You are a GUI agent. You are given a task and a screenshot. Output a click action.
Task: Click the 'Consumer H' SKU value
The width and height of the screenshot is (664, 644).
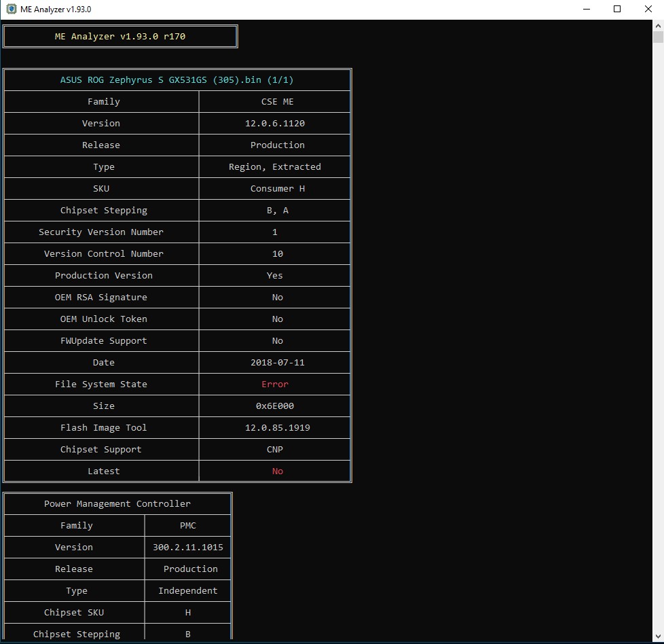[x=278, y=189]
